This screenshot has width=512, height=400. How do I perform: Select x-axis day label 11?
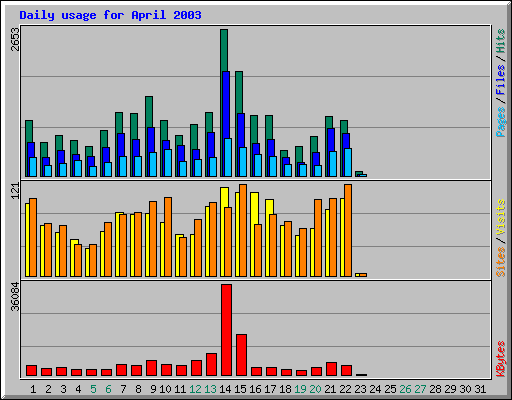pos(180,389)
